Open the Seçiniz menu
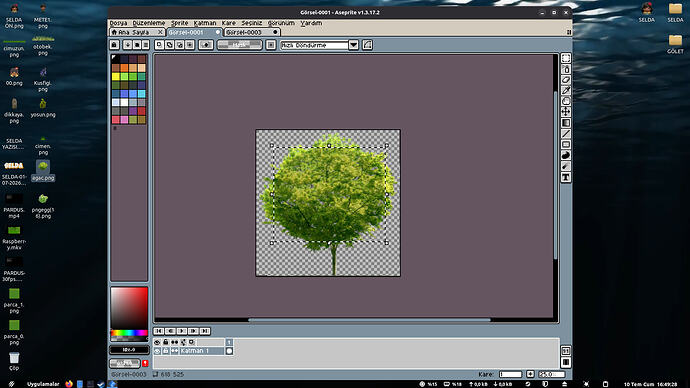Image resolution: width=690 pixels, height=388 pixels. click(252, 23)
